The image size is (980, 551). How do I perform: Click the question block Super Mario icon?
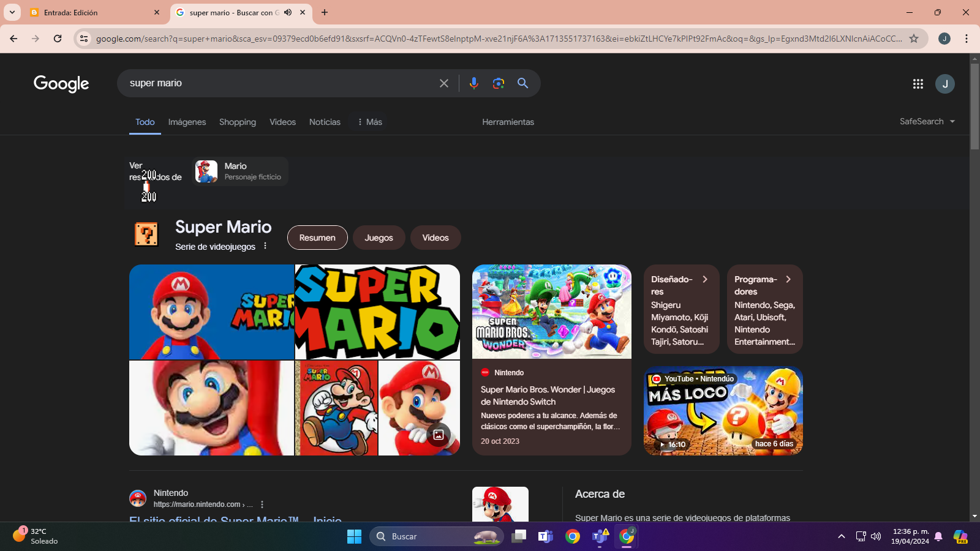(146, 234)
